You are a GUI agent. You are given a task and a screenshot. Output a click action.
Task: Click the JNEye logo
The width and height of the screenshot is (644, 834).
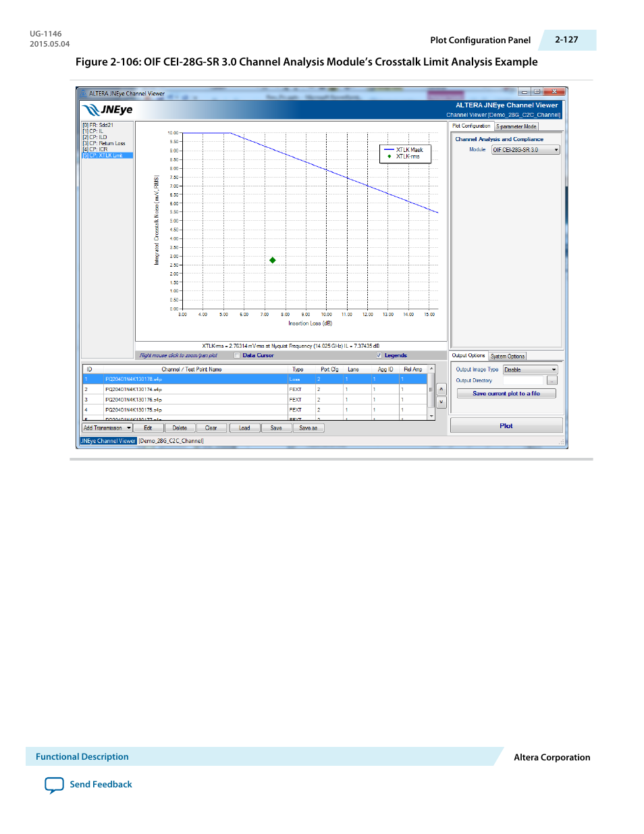point(107,110)
